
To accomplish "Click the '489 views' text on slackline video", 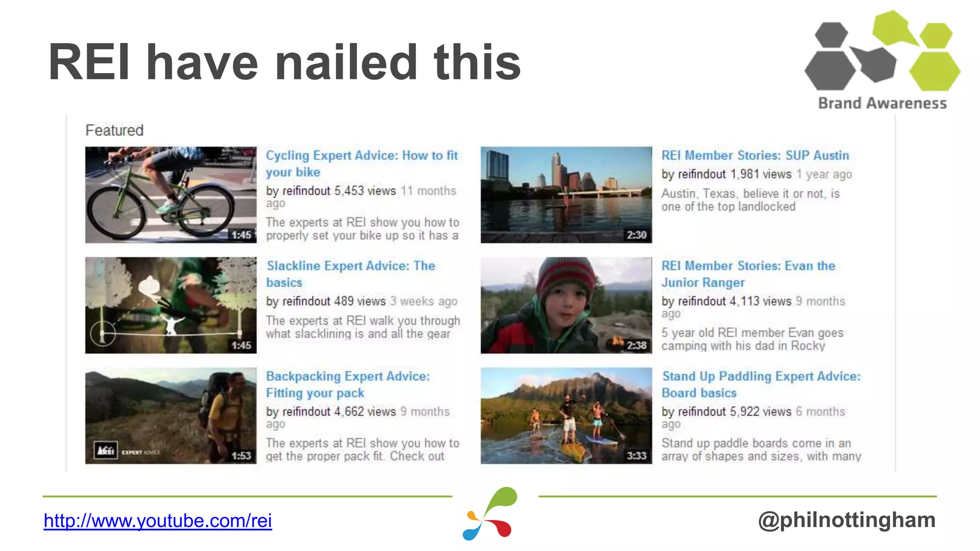I will tap(360, 301).
